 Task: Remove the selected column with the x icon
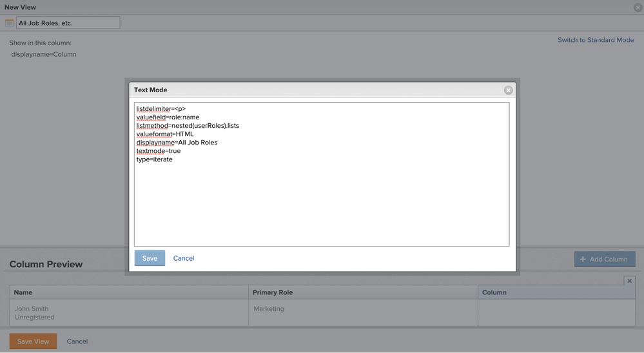(x=630, y=281)
